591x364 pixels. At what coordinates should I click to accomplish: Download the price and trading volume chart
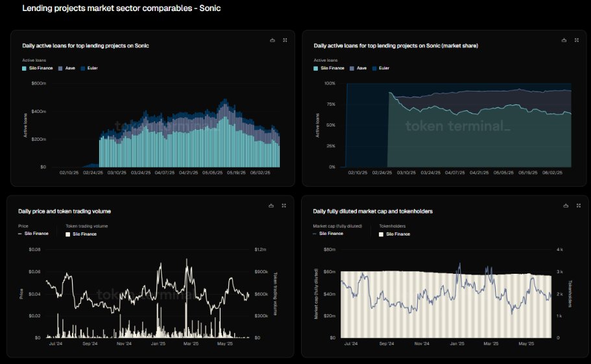tap(271, 206)
